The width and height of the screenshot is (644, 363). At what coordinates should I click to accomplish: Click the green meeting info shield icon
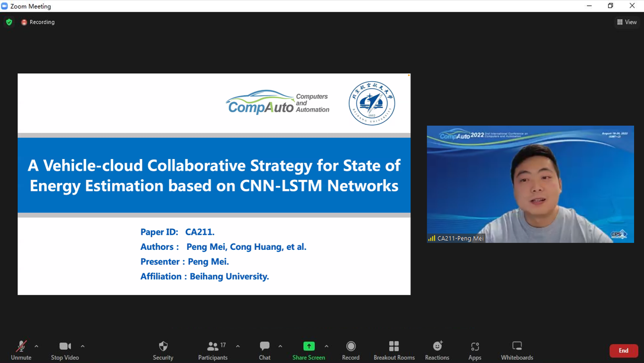click(x=9, y=22)
